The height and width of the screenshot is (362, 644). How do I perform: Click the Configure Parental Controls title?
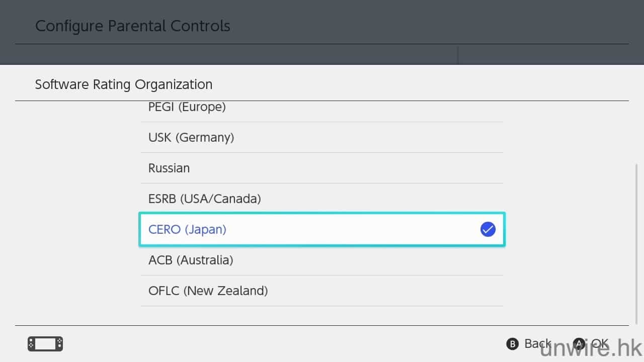coord(133,26)
